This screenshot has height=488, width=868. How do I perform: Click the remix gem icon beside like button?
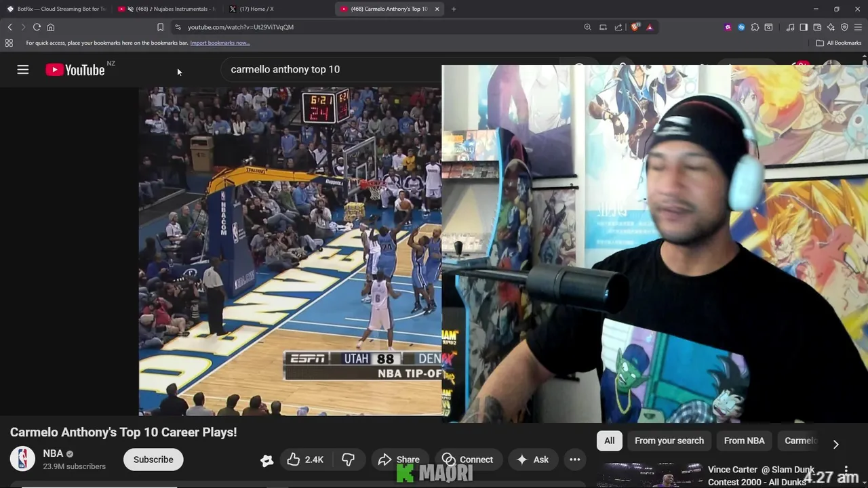click(267, 460)
